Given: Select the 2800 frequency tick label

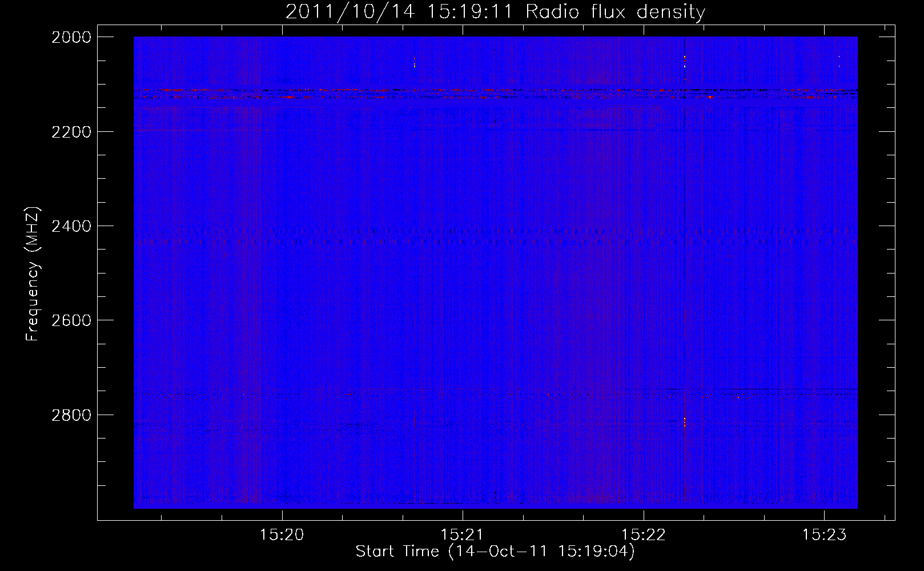Looking at the screenshot, I should pyautogui.click(x=71, y=415).
